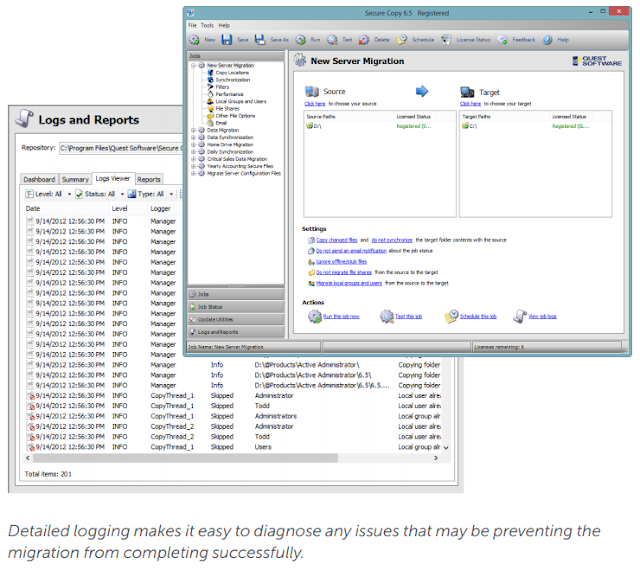Click the Feedback toolbar icon
This screenshot has width=640, height=570.
click(x=502, y=40)
